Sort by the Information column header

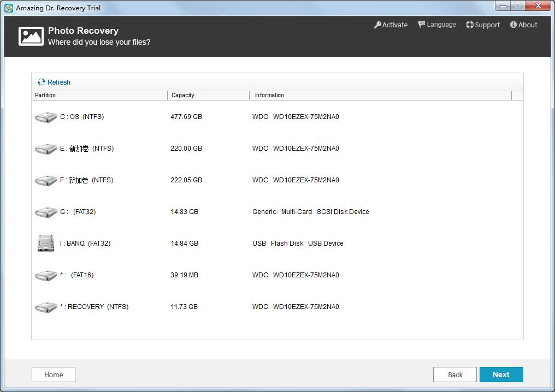381,95
